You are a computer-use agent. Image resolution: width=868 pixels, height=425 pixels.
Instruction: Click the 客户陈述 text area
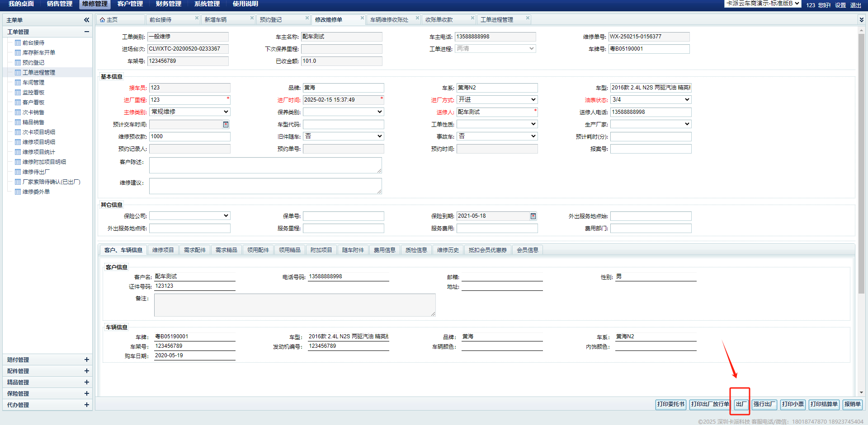[x=265, y=165]
